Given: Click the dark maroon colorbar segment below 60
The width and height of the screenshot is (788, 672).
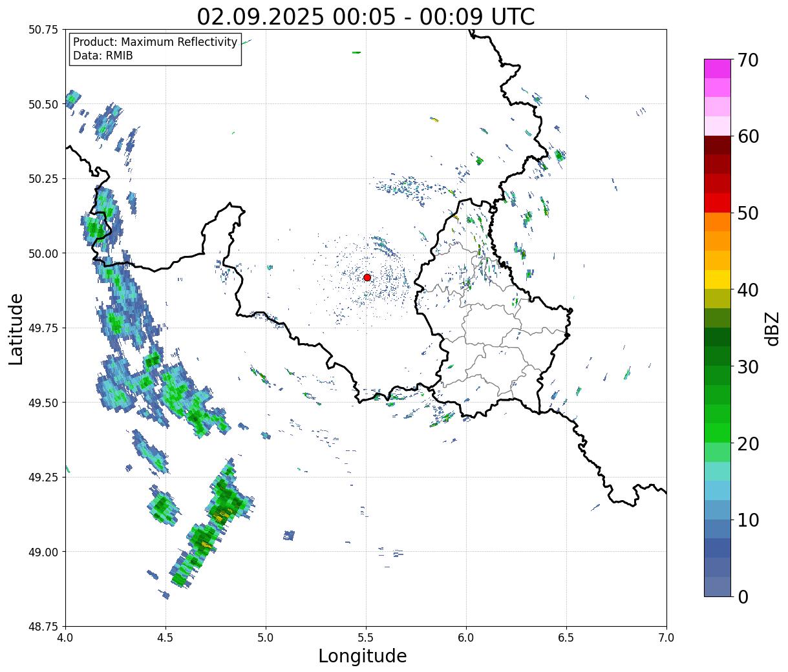Looking at the screenshot, I should coord(718,145).
